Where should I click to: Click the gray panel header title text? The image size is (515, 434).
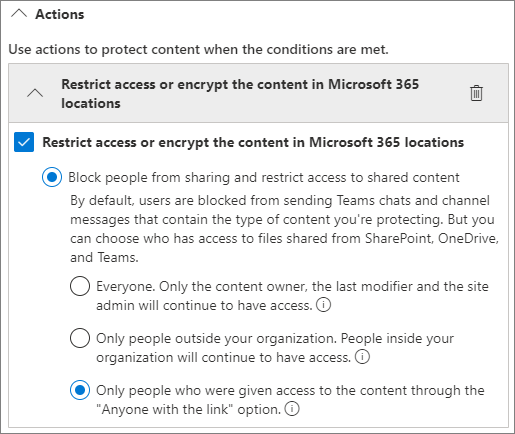tap(240, 94)
